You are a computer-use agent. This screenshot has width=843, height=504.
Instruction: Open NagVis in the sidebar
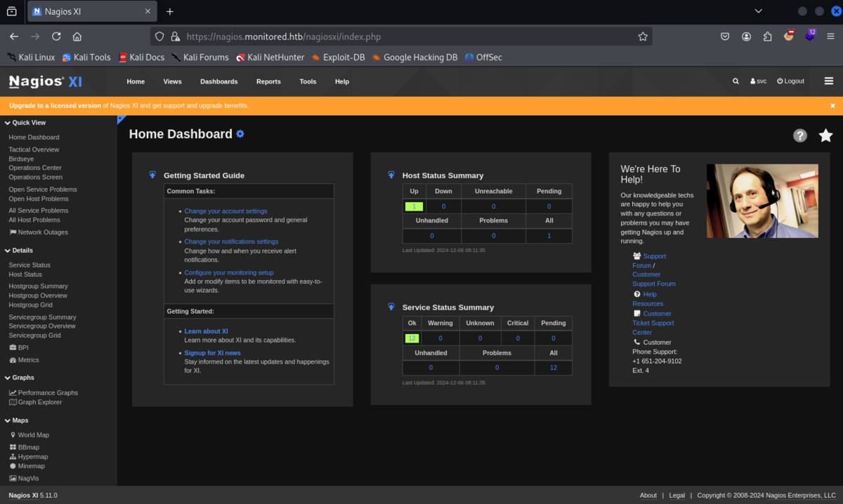(x=23, y=478)
